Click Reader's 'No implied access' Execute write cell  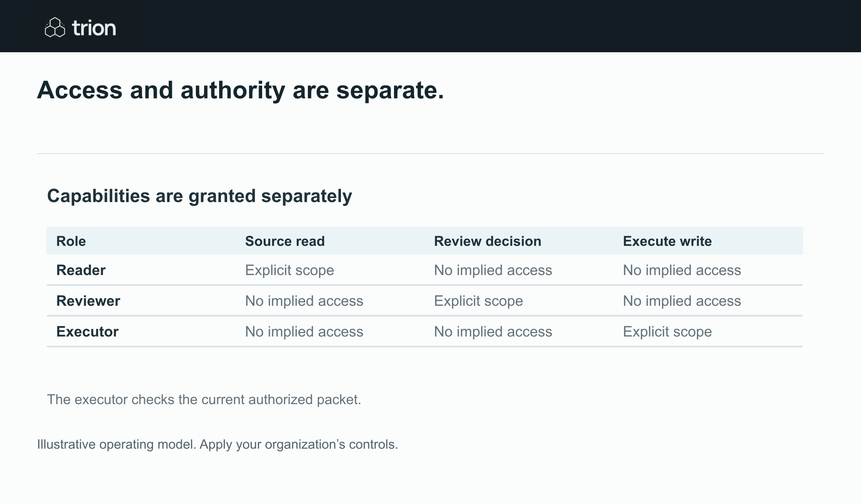coord(682,270)
